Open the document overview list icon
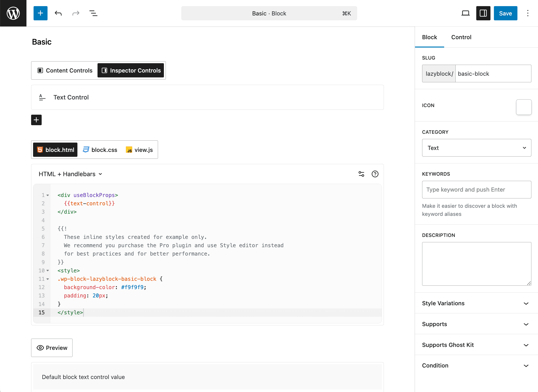The height and width of the screenshot is (392, 538). [93, 13]
